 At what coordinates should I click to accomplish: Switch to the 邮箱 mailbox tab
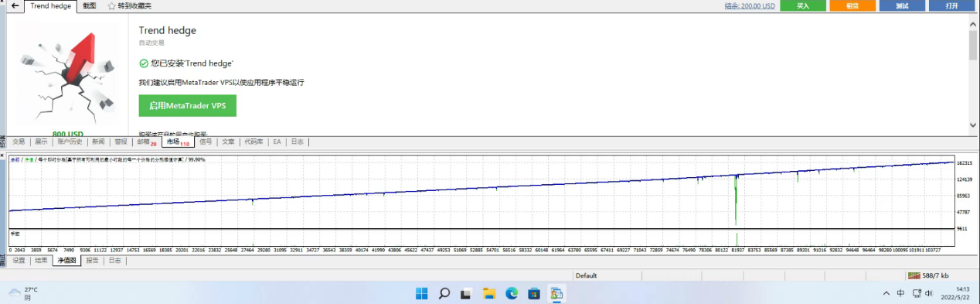[147, 142]
